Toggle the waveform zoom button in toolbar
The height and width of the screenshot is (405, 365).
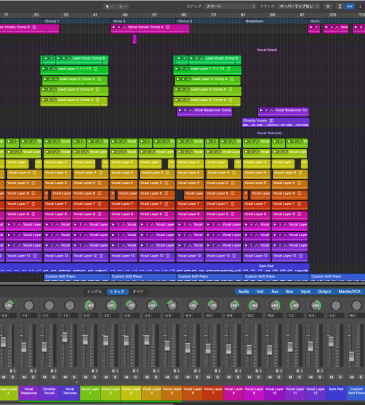[x=328, y=6]
